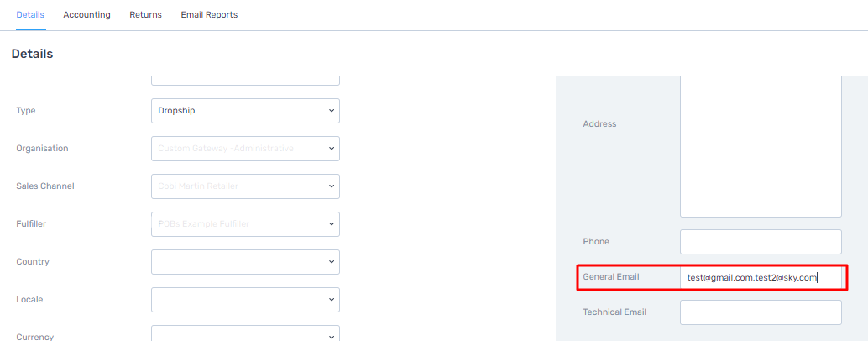
Task: Open the Sales Channel dropdown
Action: 245,186
